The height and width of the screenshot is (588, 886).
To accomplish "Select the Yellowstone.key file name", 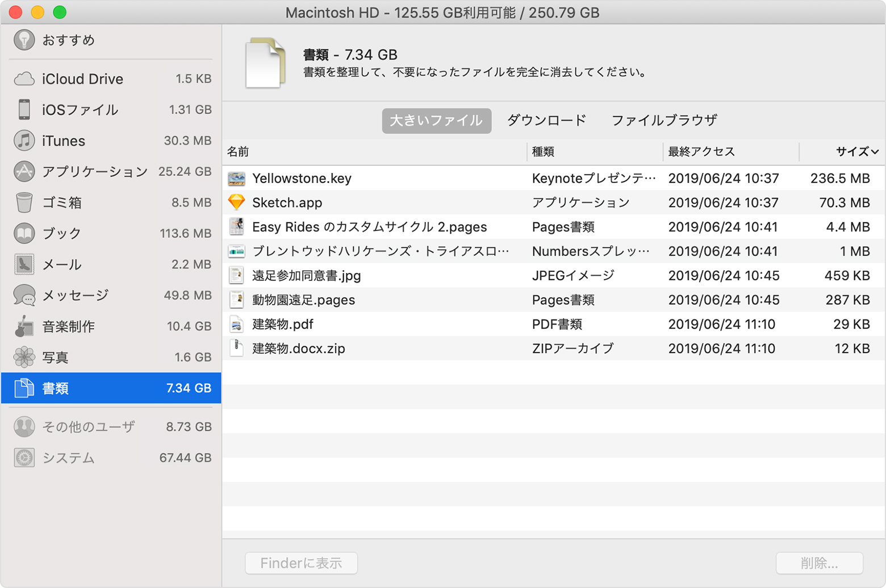I will [x=302, y=178].
